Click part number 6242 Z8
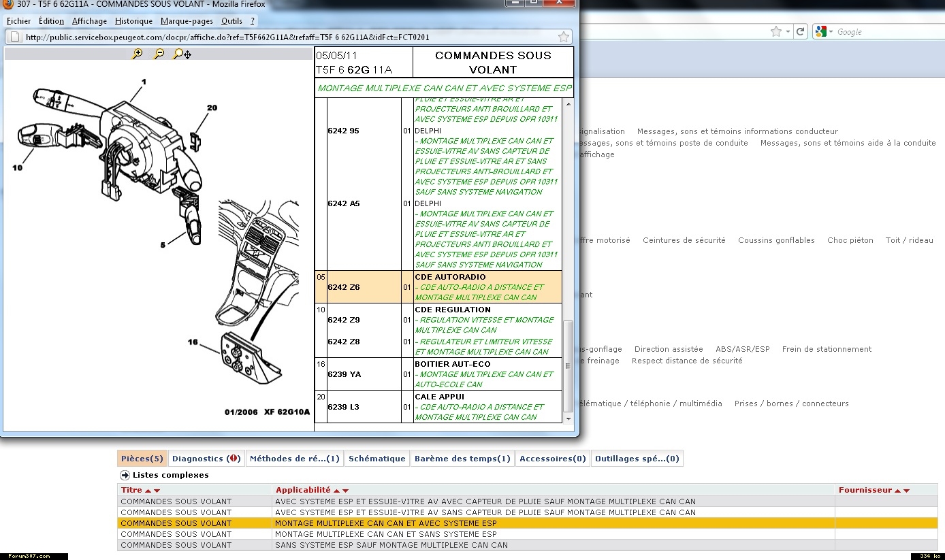The height and width of the screenshot is (560, 945). pyautogui.click(x=343, y=342)
